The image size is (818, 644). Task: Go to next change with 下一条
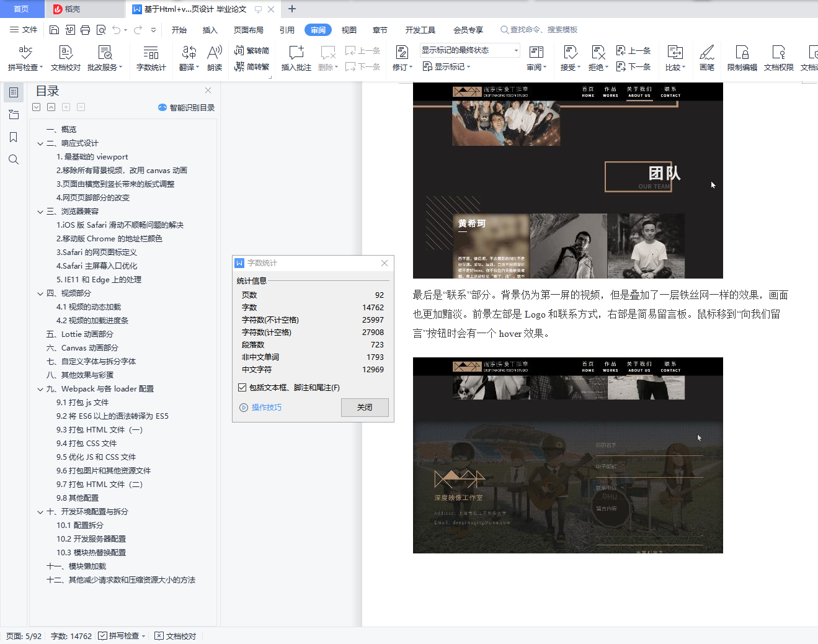pyautogui.click(x=633, y=66)
